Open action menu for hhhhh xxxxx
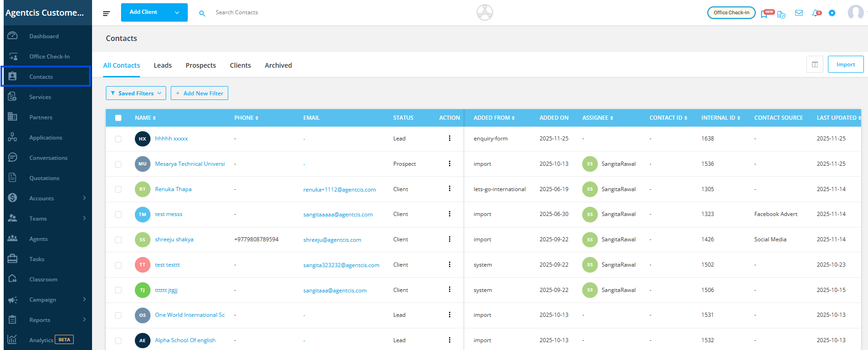This screenshot has width=868, height=350. [450, 138]
